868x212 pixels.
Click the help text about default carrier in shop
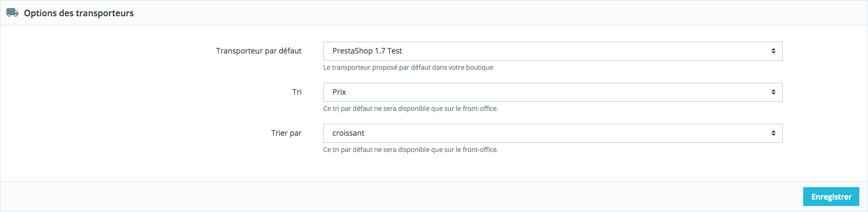point(408,68)
